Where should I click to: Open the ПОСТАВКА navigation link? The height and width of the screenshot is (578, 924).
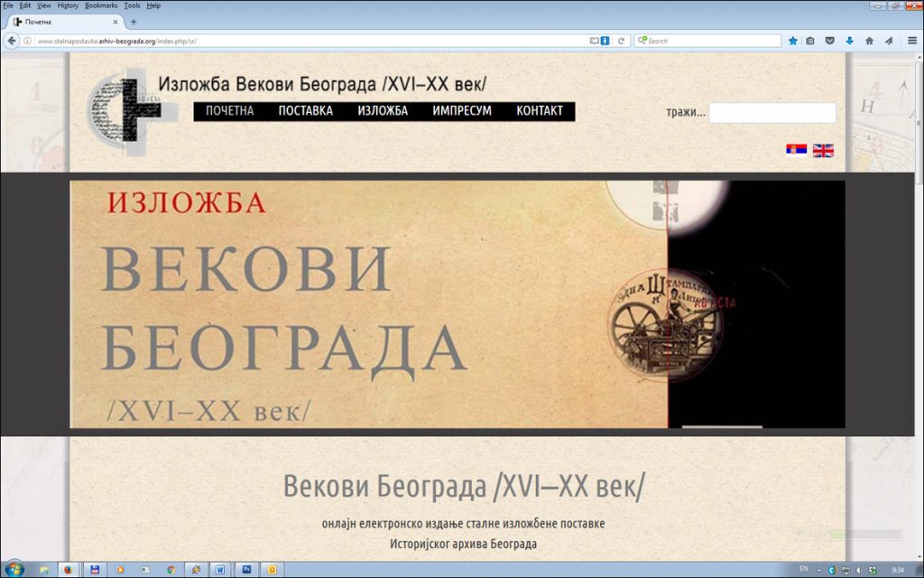(305, 111)
